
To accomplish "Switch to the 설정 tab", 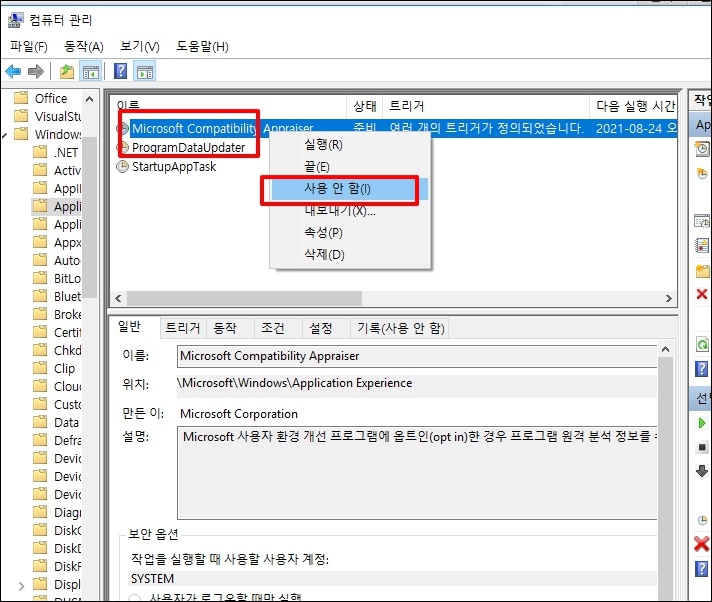I will pyautogui.click(x=326, y=328).
